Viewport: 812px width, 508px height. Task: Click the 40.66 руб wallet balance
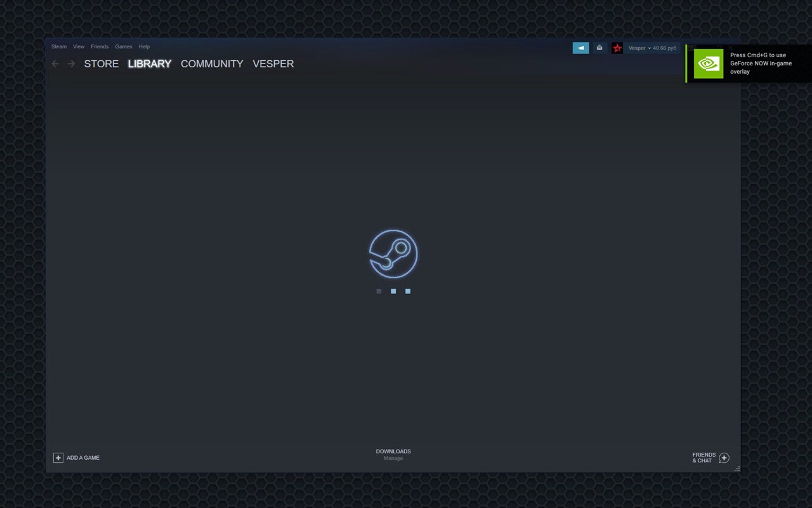pos(664,48)
